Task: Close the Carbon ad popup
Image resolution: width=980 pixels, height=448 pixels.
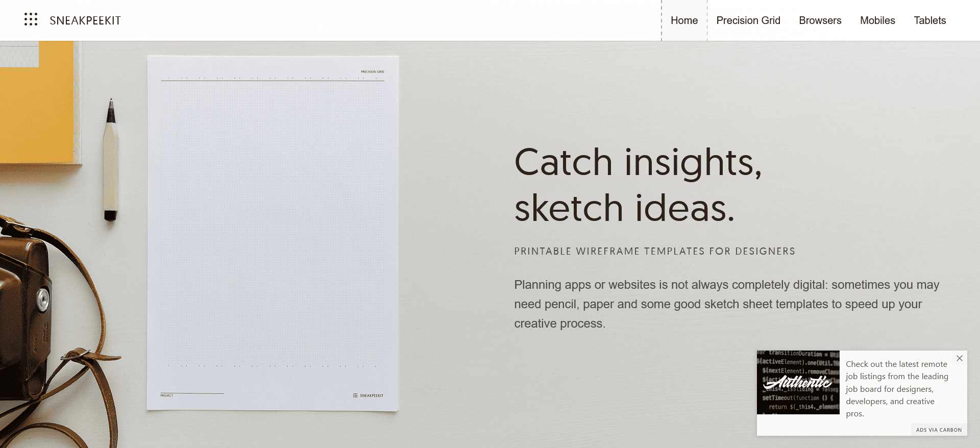Action: tap(959, 358)
